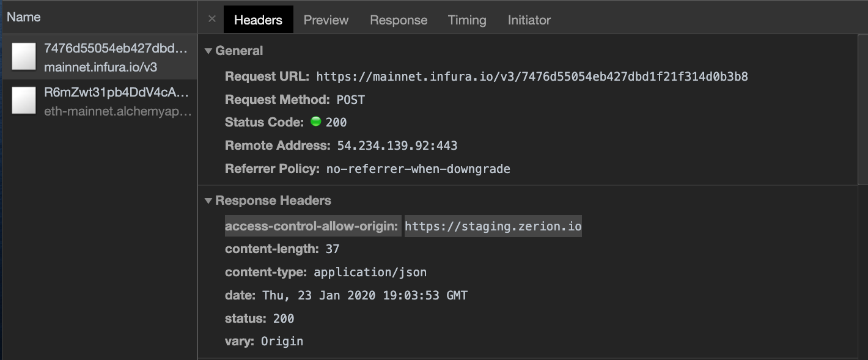Open the Initiator tab
The image size is (868, 360).
529,20
